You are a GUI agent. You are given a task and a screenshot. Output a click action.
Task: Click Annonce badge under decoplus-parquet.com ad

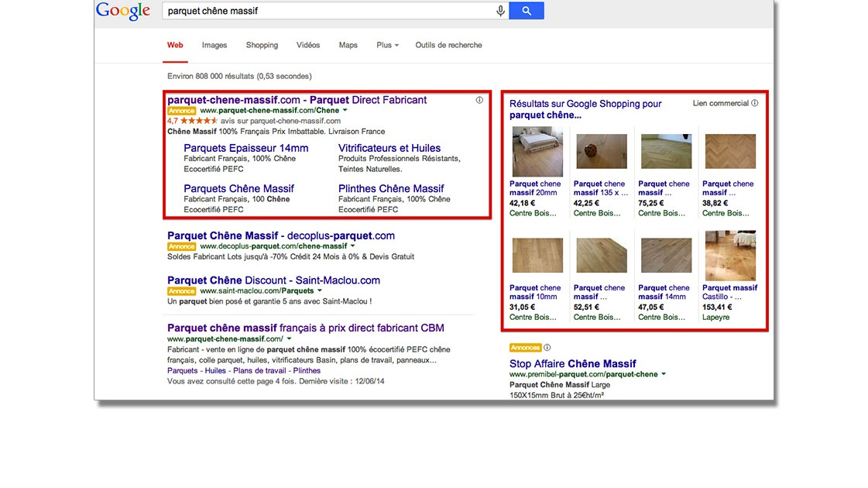[x=181, y=246]
